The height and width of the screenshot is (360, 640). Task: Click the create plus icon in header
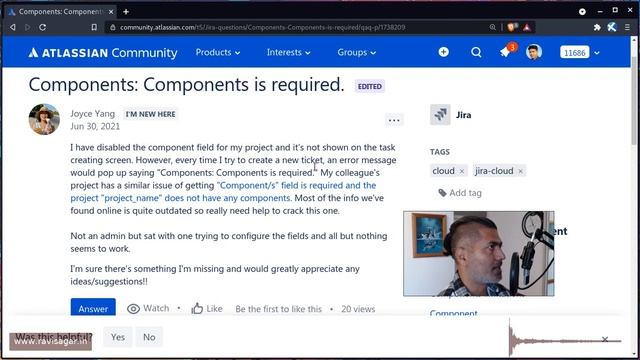click(x=444, y=52)
